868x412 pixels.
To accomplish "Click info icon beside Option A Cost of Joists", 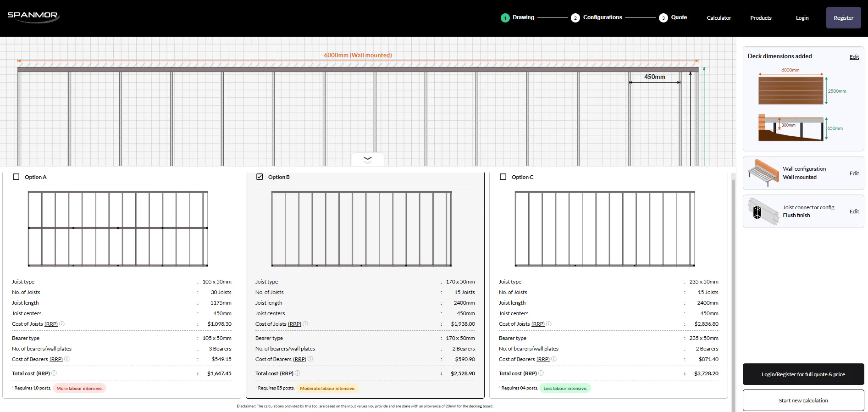I will pos(62,324).
